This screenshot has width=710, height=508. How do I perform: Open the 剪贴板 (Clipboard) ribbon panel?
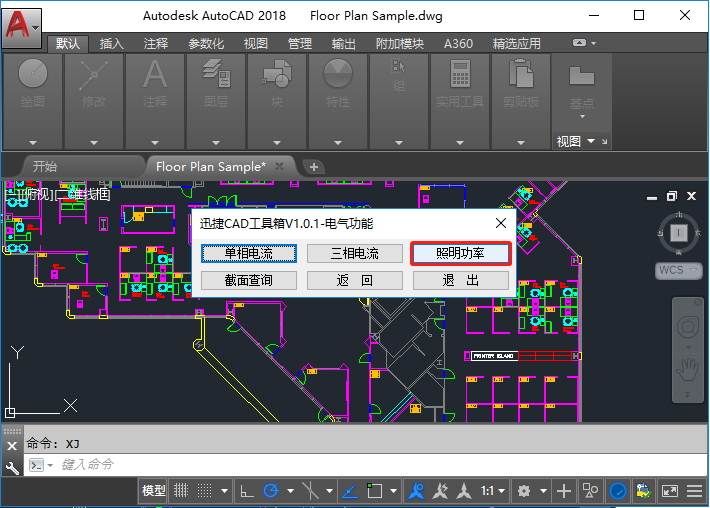pos(521,101)
